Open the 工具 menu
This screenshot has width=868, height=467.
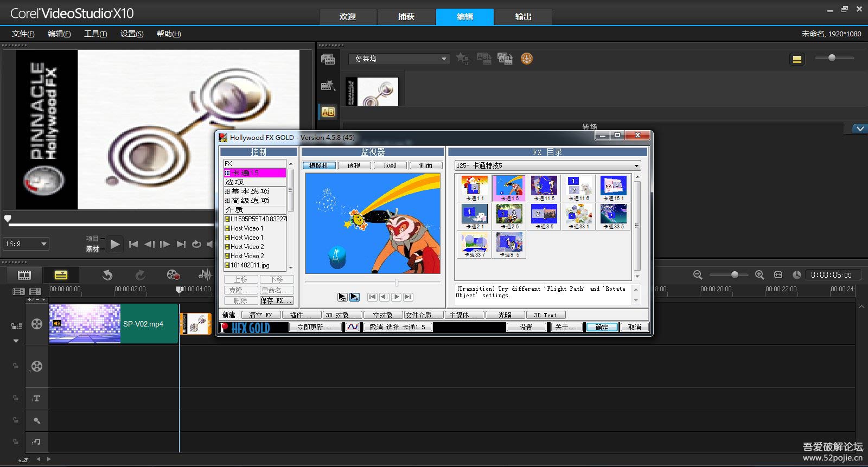[x=95, y=34]
